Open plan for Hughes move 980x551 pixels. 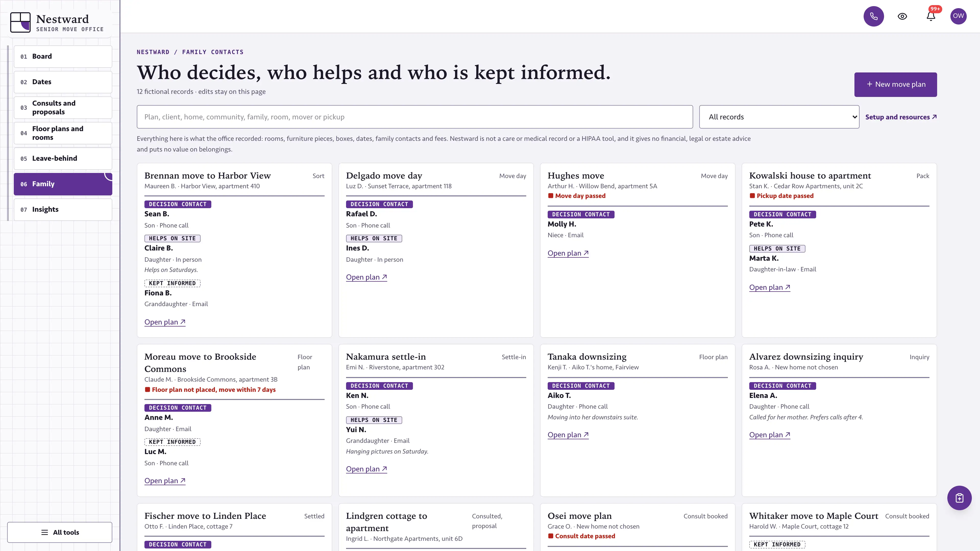pos(568,253)
